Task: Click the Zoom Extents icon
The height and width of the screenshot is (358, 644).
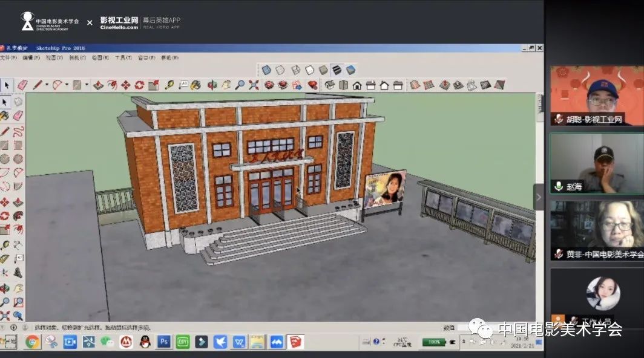Action: point(254,85)
